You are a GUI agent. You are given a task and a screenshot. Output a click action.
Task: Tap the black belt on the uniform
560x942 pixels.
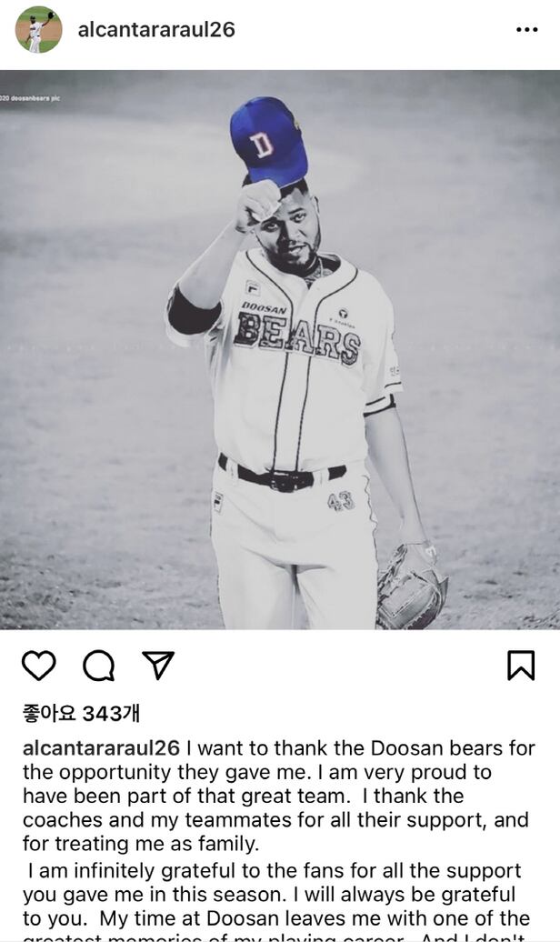tap(281, 475)
